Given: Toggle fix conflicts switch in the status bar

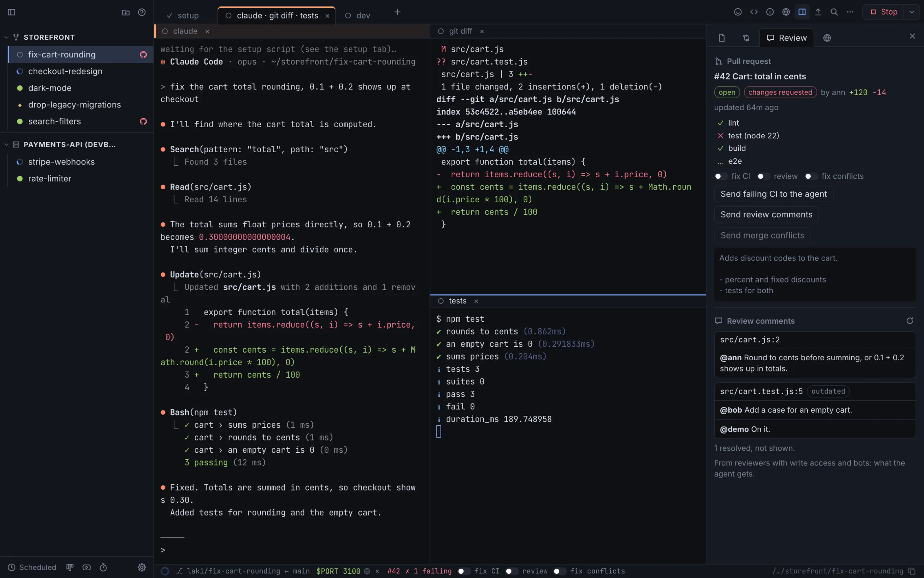Looking at the screenshot, I should (x=559, y=571).
